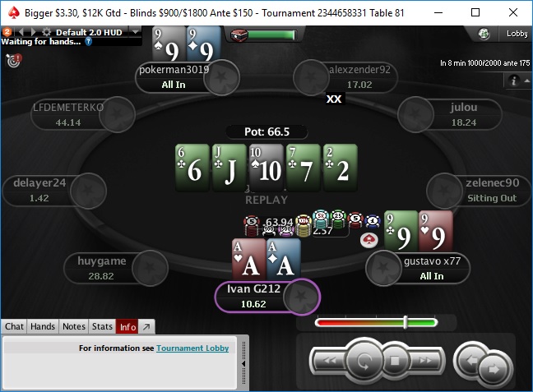Restart the hand replay
Screen dimensions: 533x392
tap(364, 361)
